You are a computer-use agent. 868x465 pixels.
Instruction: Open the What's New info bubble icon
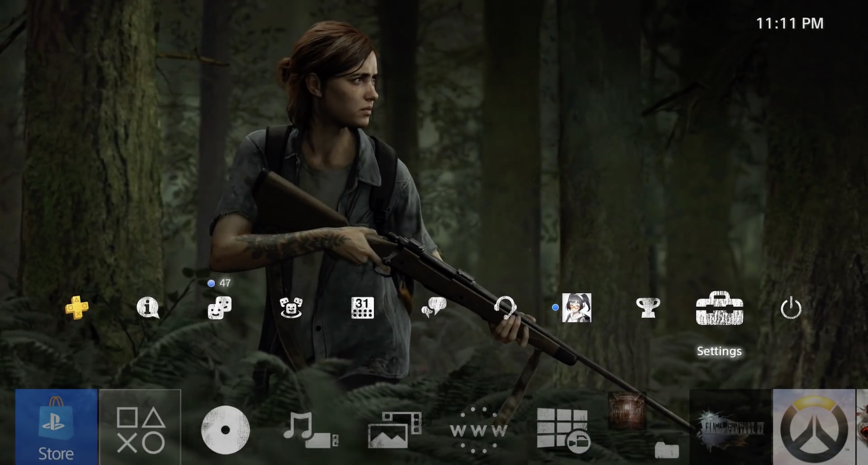(x=148, y=308)
